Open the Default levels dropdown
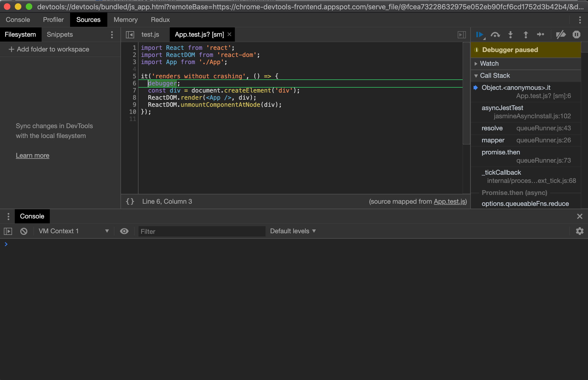This screenshot has height=380, width=588. tap(292, 231)
